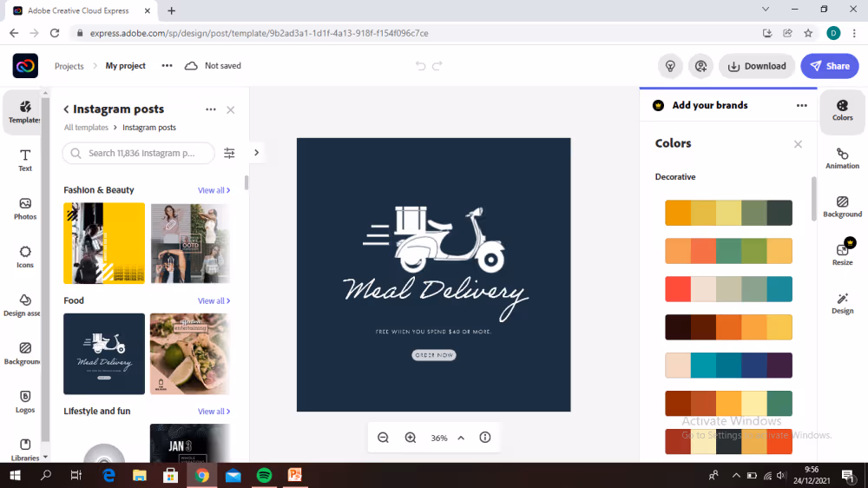Click the Design wand icon

pos(842,303)
